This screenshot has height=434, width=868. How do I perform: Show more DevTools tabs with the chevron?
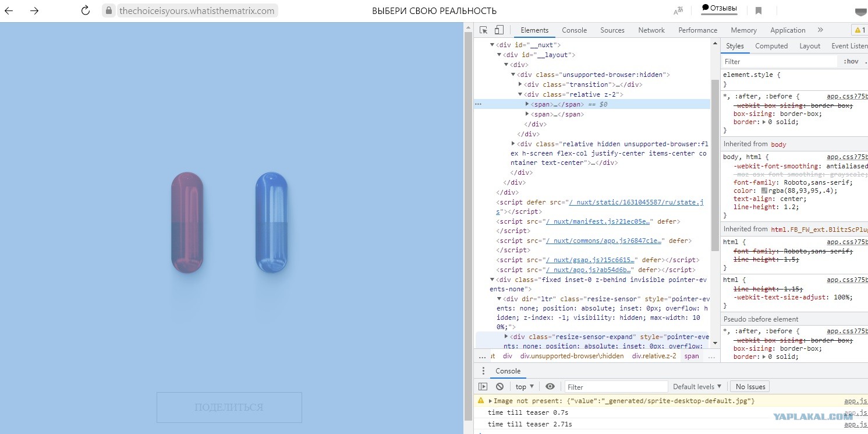(820, 30)
